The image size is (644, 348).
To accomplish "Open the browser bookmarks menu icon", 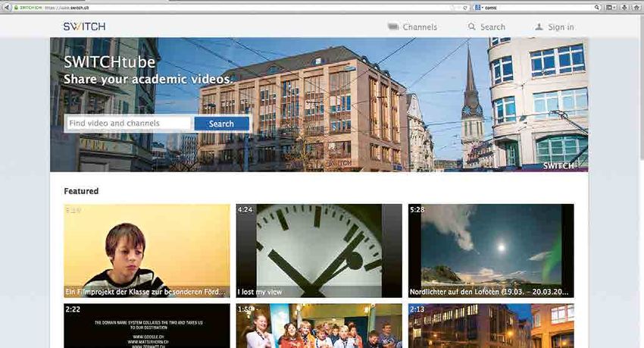I will coord(611,8).
